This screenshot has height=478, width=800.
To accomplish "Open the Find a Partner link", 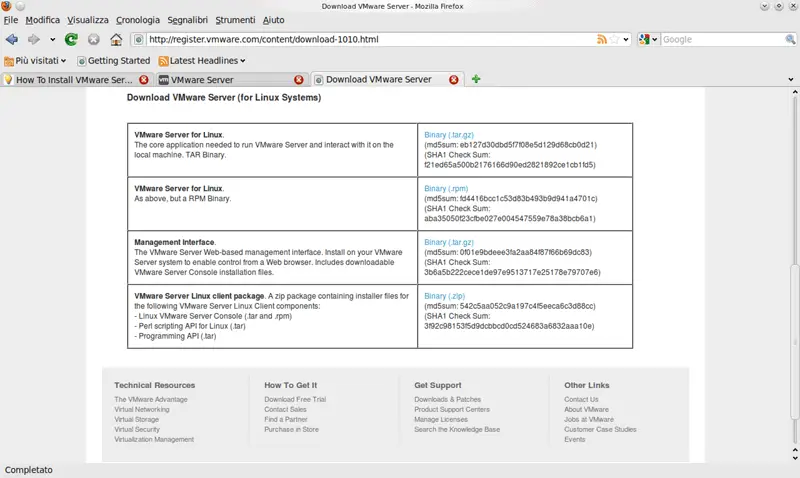I will coord(286,419).
